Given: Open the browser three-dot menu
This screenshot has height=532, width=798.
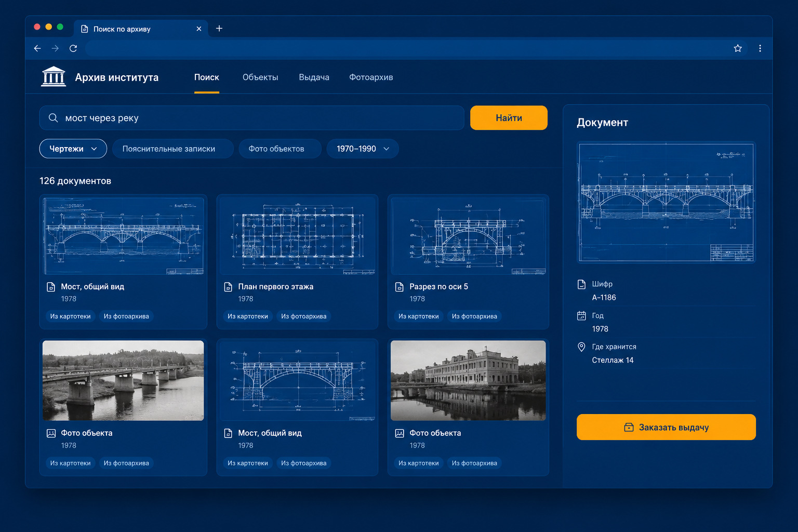Looking at the screenshot, I should pos(760,48).
